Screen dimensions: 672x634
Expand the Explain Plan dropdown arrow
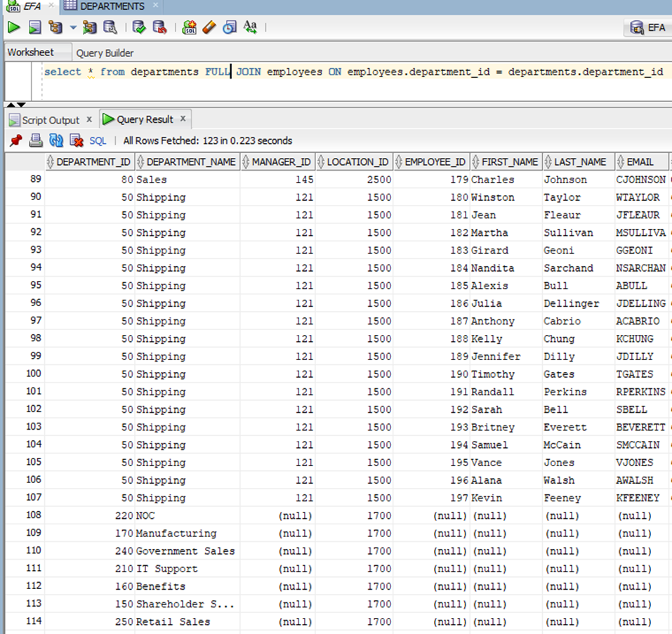(x=73, y=28)
